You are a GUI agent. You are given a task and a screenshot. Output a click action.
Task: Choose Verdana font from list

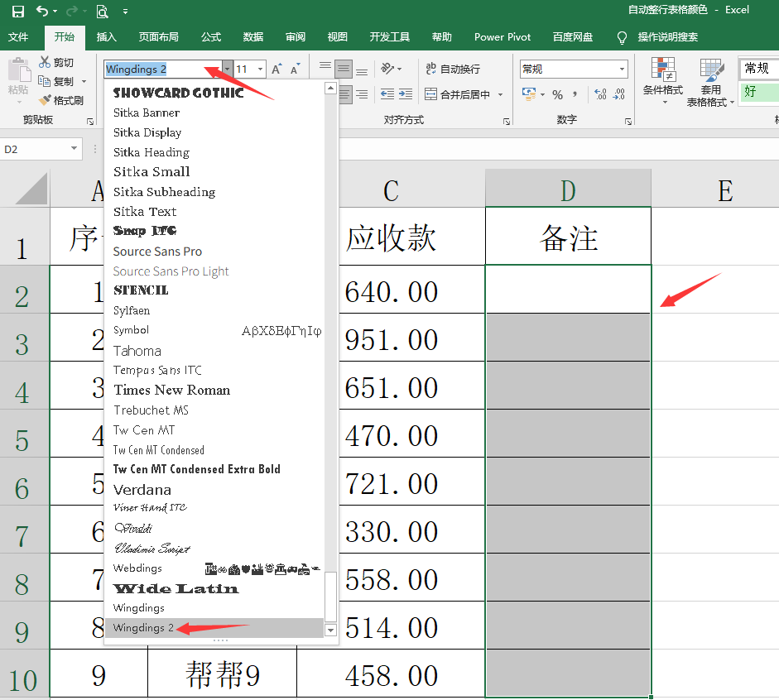click(214, 490)
